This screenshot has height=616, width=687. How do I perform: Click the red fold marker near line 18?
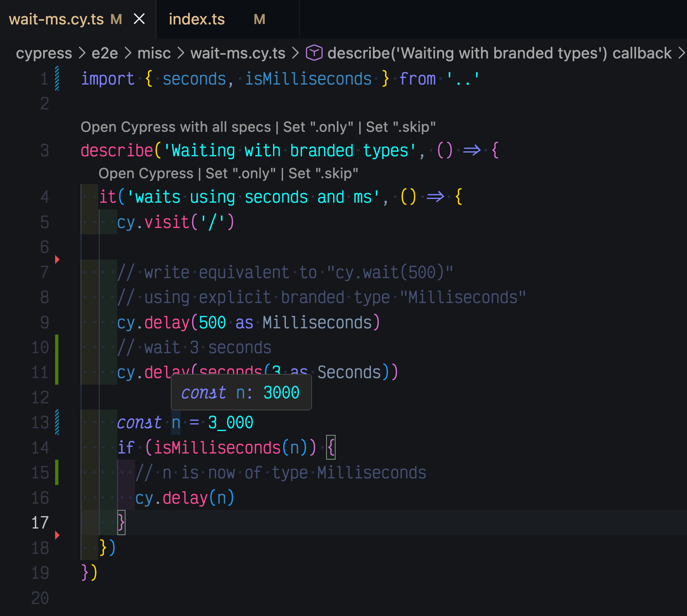57,535
